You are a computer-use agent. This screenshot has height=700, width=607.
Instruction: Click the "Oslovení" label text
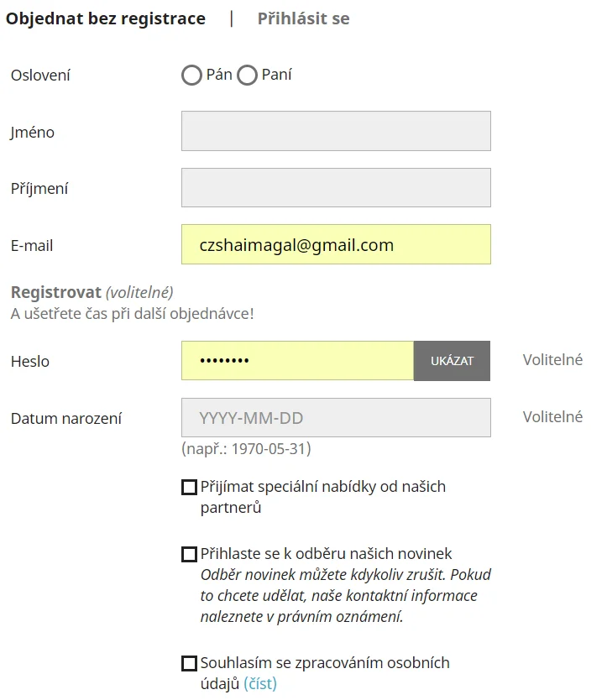point(40,76)
